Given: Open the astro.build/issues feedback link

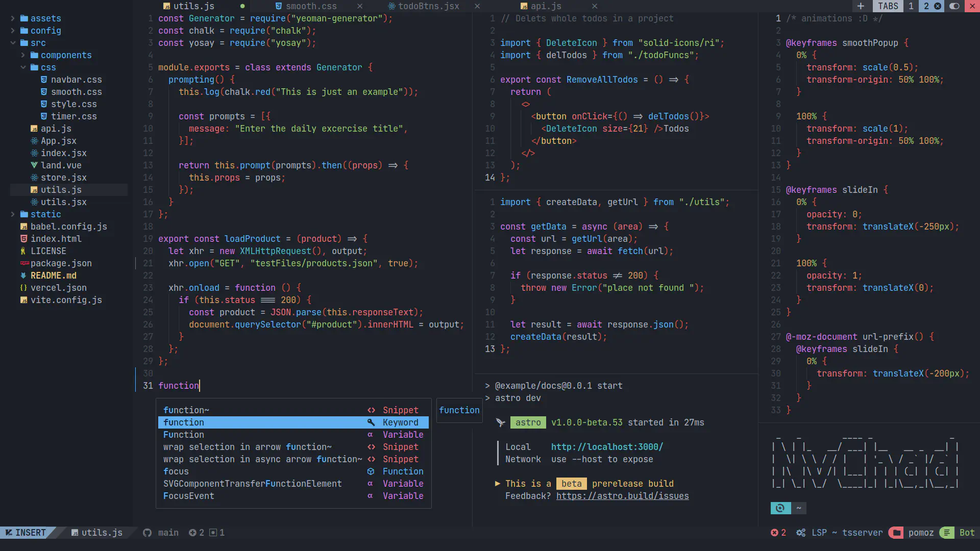Looking at the screenshot, I should (x=622, y=496).
